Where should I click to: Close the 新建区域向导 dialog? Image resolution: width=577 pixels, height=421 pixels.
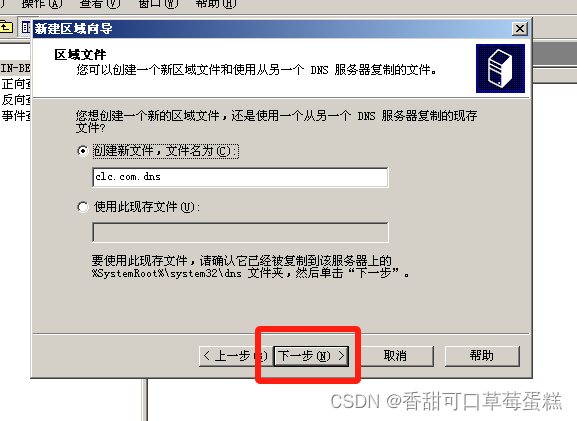(520, 29)
